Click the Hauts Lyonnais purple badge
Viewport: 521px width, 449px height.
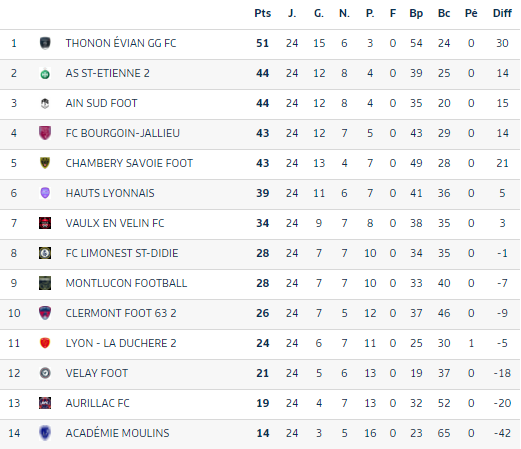pyautogui.click(x=45, y=193)
